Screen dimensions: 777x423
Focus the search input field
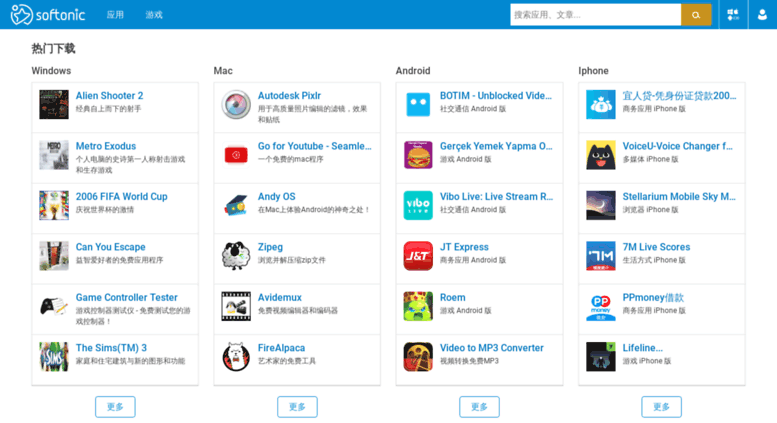point(595,15)
